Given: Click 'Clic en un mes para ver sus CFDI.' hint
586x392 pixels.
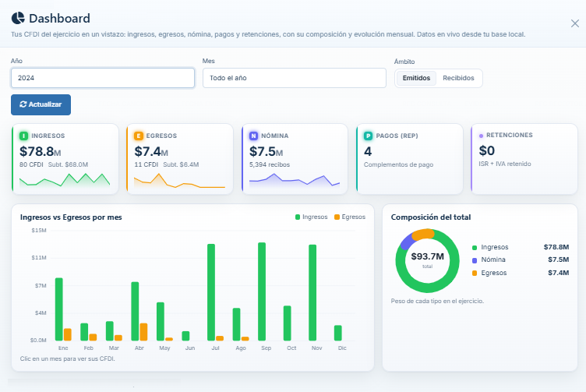Looking at the screenshot, I should pyautogui.click(x=67, y=358).
